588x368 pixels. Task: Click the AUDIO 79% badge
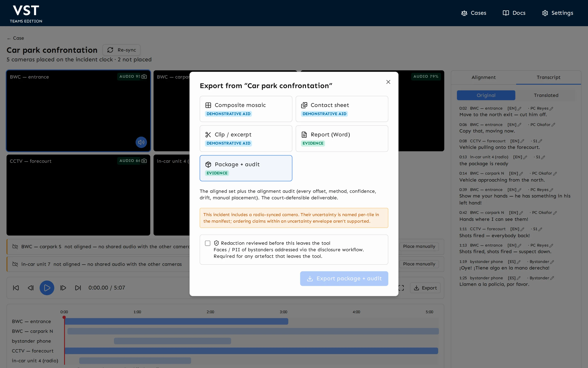click(x=426, y=76)
